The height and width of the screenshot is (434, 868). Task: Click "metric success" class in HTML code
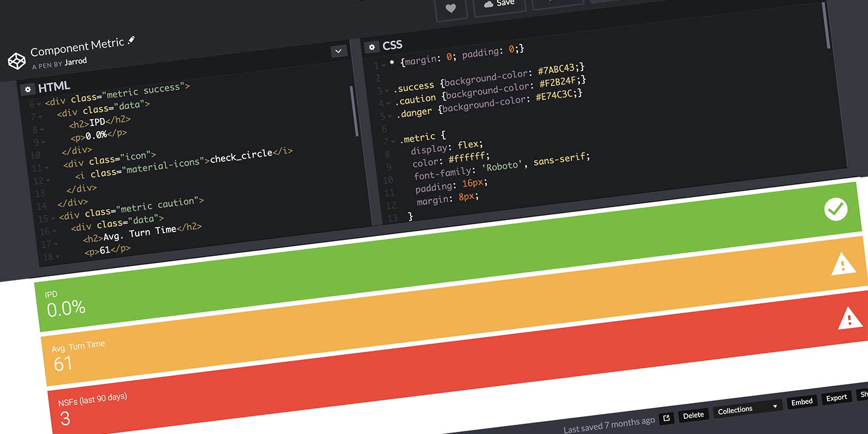click(143, 91)
